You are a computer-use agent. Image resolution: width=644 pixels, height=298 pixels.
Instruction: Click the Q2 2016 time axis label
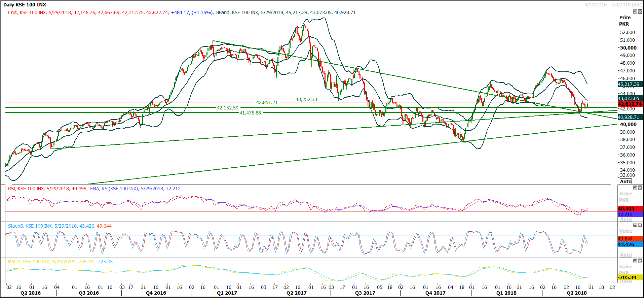[31, 293]
